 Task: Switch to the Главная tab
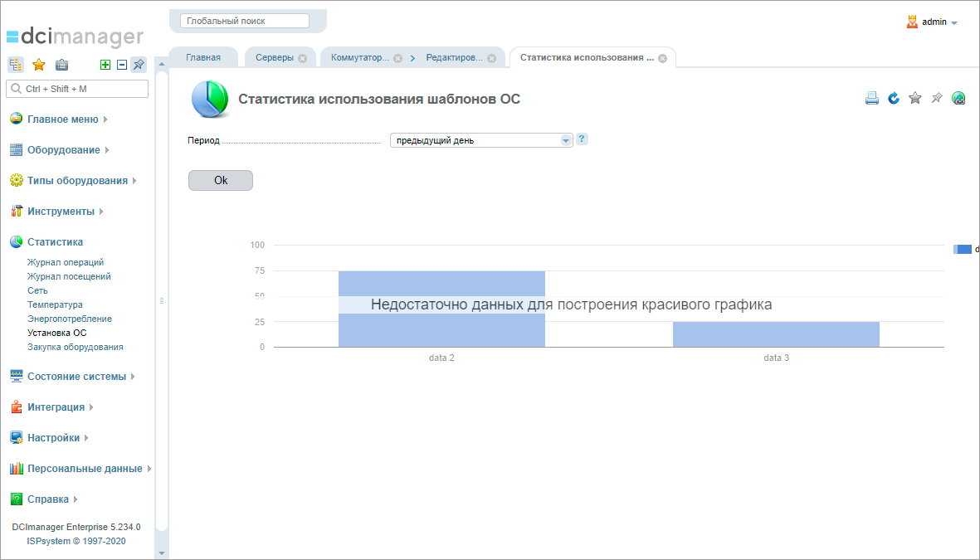[x=203, y=56]
